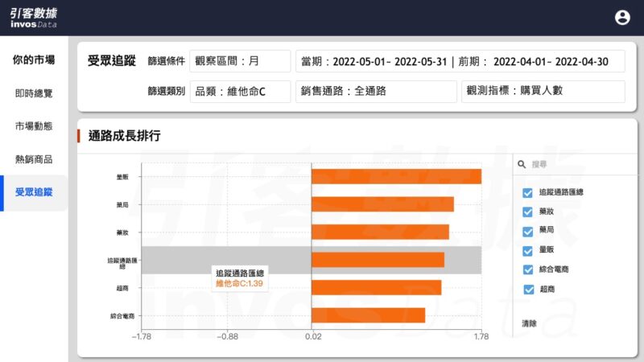This screenshot has height=362, width=644.
Task: Select 受眾追蹤 in the sidebar
Action: click(x=34, y=192)
